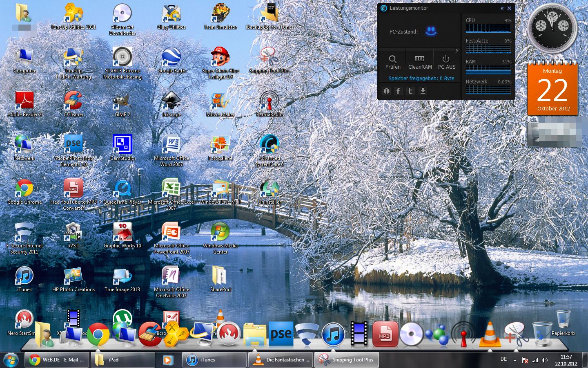This screenshot has height=368, width=588.
Task: Open QuickTime Player desktop icon
Action: click(x=122, y=192)
